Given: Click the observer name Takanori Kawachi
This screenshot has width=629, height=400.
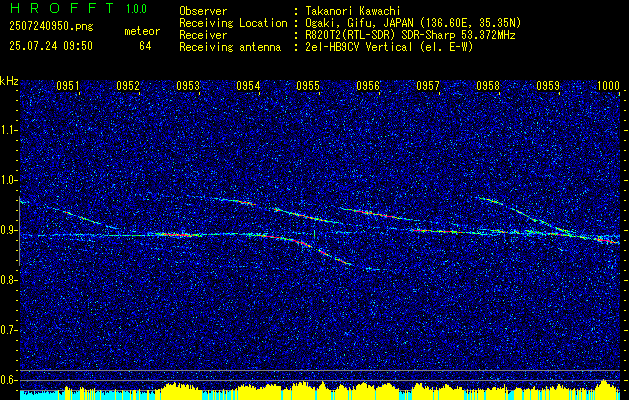Looking at the screenshot, I should coord(353,12).
